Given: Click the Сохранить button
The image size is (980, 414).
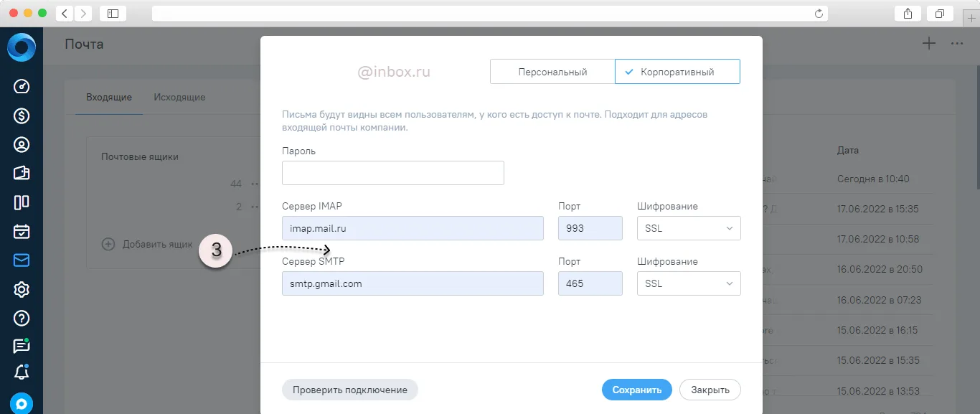Looking at the screenshot, I should click(637, 390).
